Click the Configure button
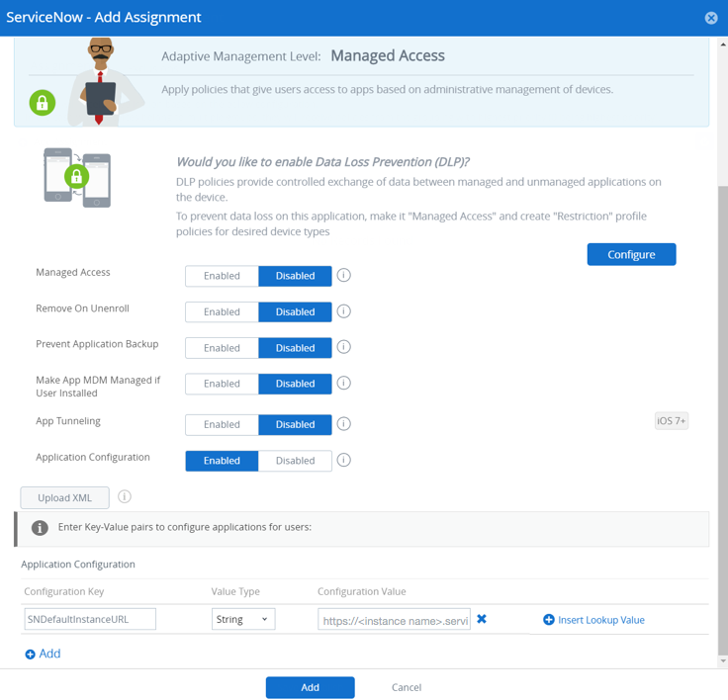Viewport: 728px width, 700px height. [631, 254]
